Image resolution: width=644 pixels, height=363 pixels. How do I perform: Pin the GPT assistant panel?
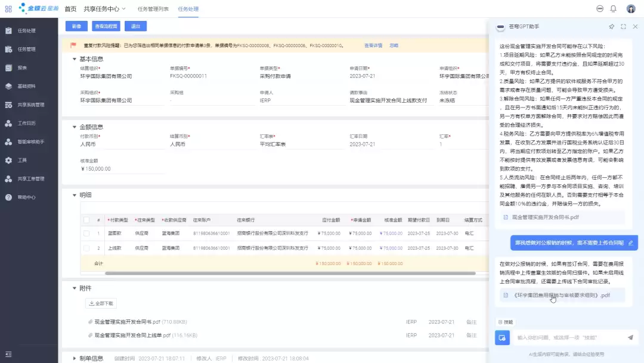612,26
